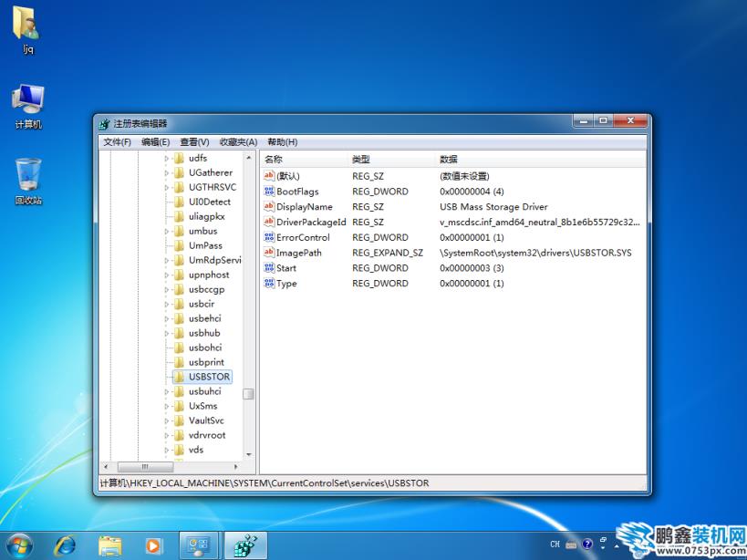The height and width of the screenshot is (560, 747).
Task: Select the usbohci tree key
Action: click(x=205, y=347)
